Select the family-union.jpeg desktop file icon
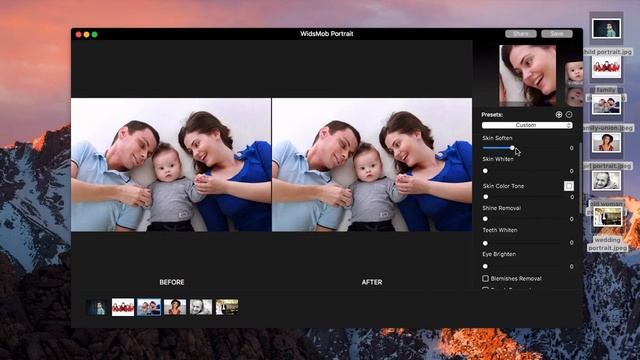 coord(607,104)
